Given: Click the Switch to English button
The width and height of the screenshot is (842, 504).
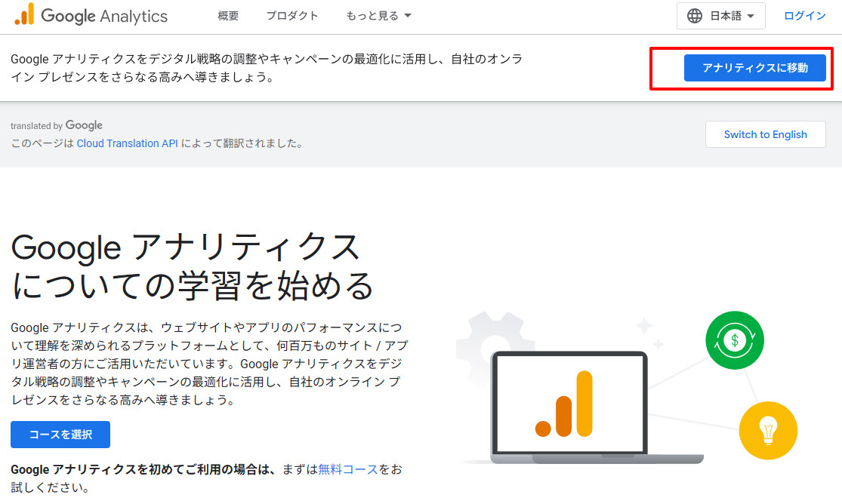Looking at the screenshot, I should tap(765, 134).
